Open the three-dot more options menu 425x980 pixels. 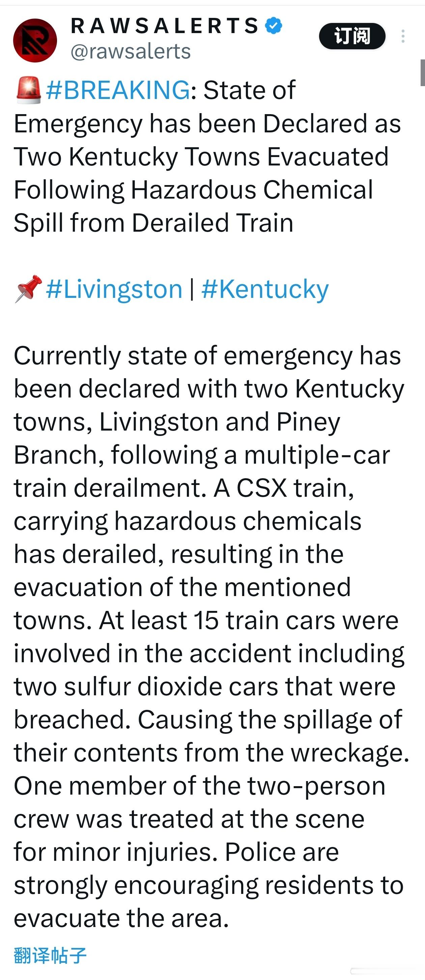click(403, 36)
